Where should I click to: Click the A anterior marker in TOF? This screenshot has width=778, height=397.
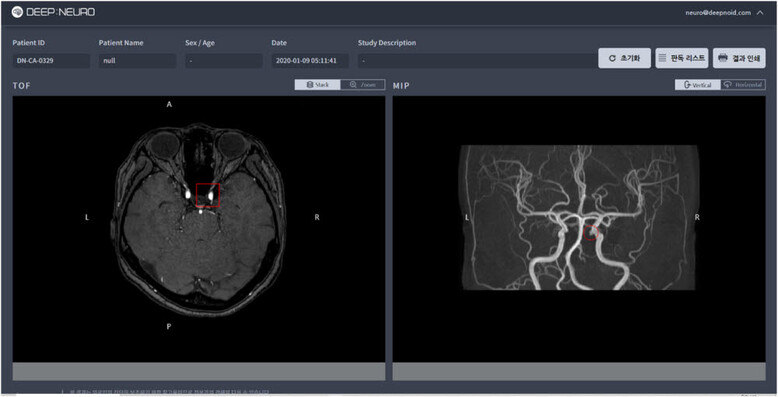point(169,104)
